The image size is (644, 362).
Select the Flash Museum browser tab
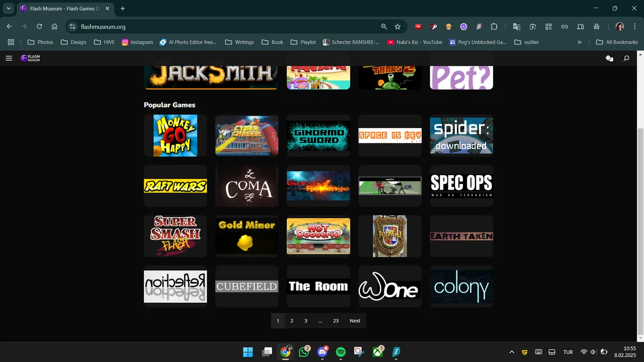pos(65,9)
